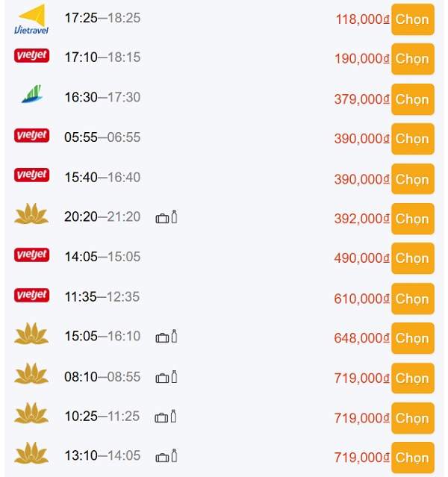Image resolution: width=448 pixels, height=477 pixels.
Task: Pick the 392,000đ Vietnam Airlines flight
Action: tap(413, 219)
